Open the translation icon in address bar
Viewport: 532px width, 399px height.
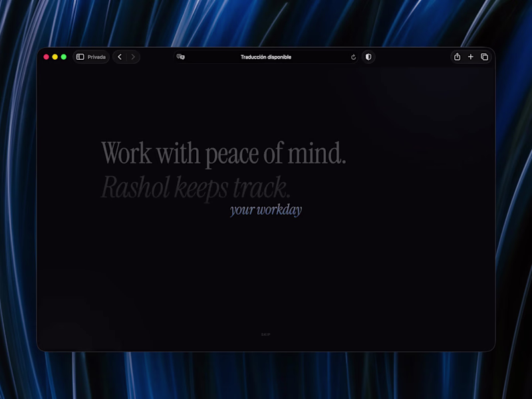(181, 57)
